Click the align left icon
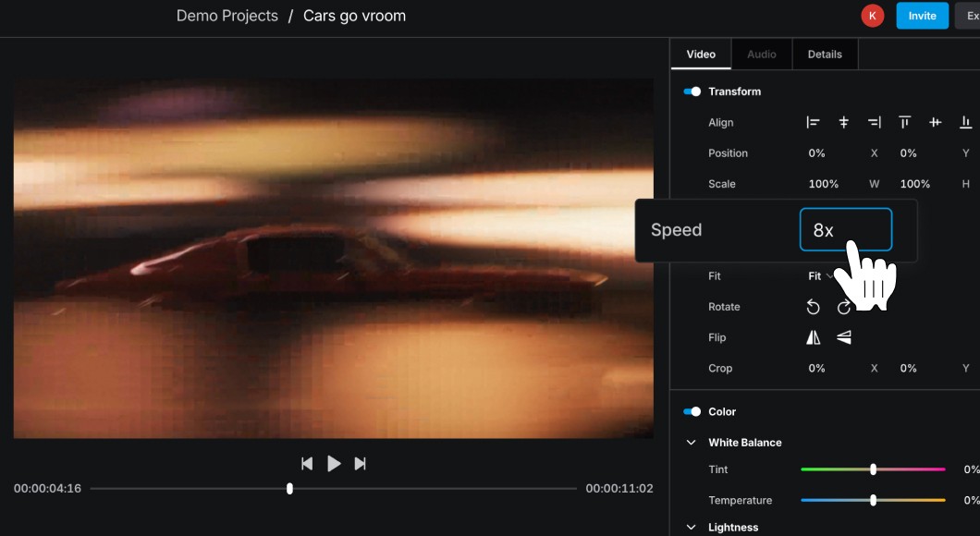Screen dimensions: 980x536 813,122
